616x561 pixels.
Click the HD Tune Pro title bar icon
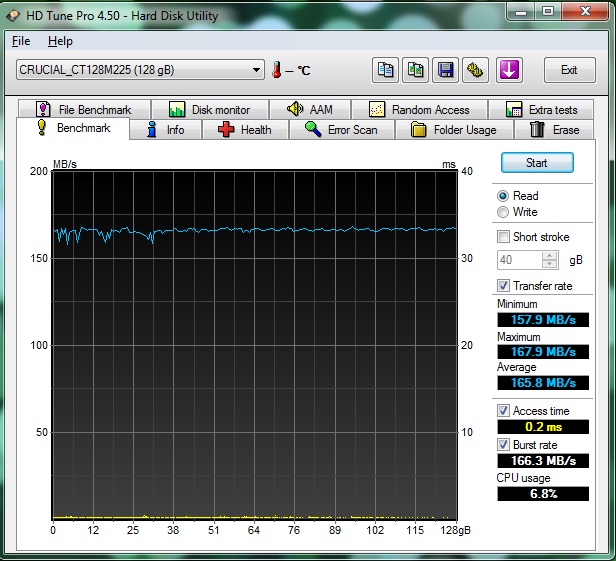point(12,13)
